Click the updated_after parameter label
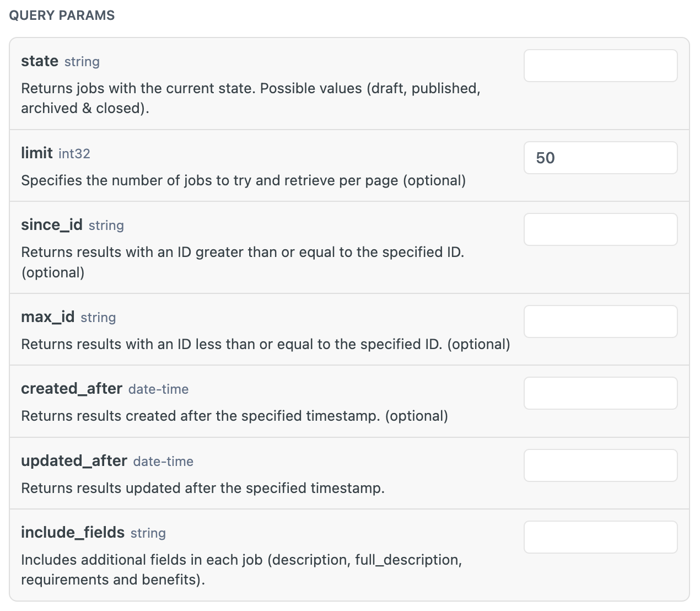Screen dimensions: 700x611 74,461
